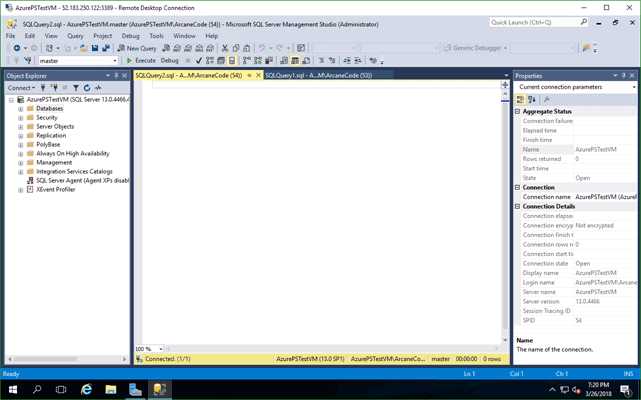Viewport: 641px width, 400px height.
Task: Expand the Replication tree node
Action: tap(20, 136)
